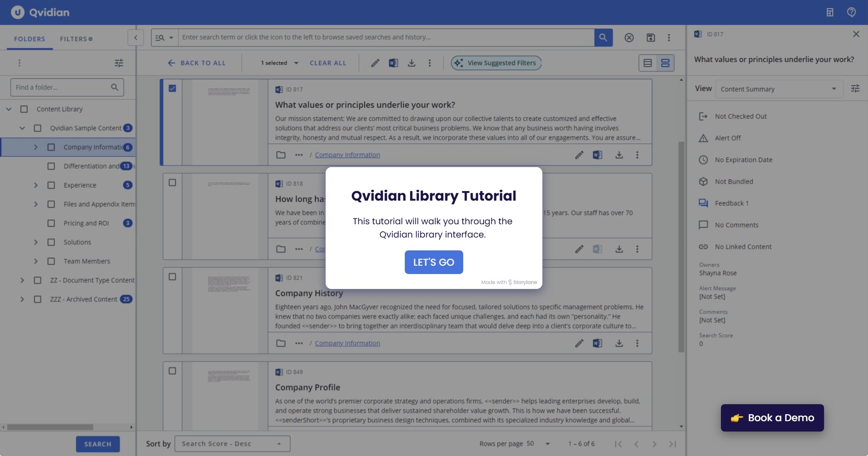Click the Book a Demo button
Image resolution: width=868 pixels, height=456 pixels.
coord(772,418)
